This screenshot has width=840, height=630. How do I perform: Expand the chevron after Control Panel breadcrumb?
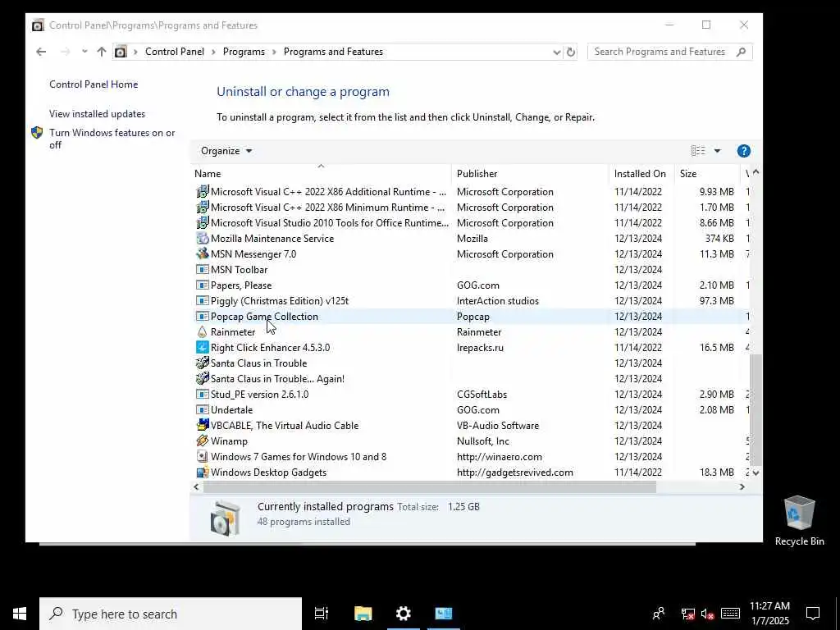pos(214,52)
